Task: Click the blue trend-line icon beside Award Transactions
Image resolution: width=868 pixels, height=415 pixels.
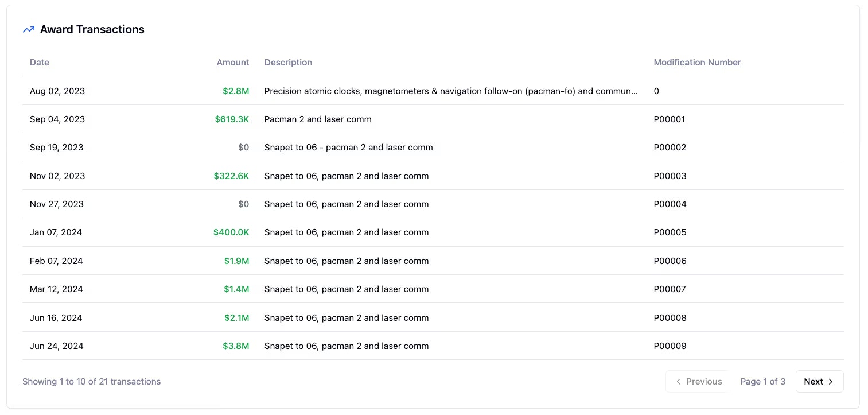Action: pos(28,29)
